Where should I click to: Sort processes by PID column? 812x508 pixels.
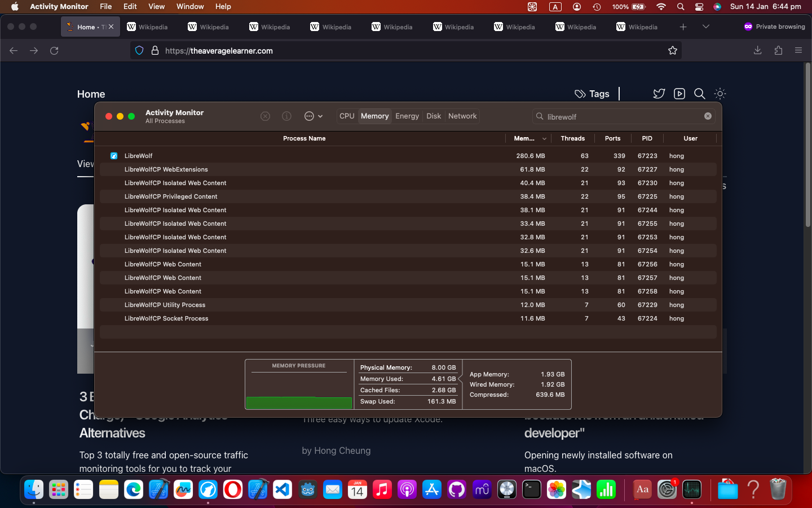click(x=647, y=138)
